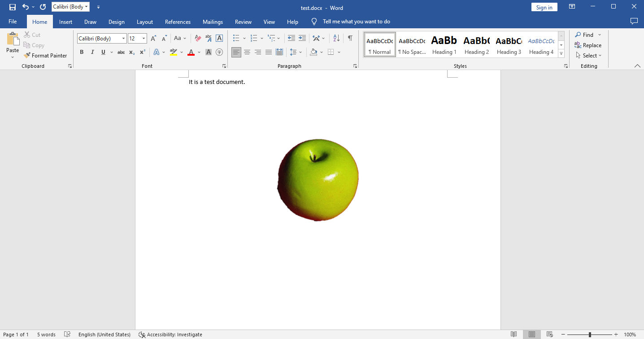The image size is (644, 339).
Task: Switch to the Insert ribbon tab
Action: [65, 22]
